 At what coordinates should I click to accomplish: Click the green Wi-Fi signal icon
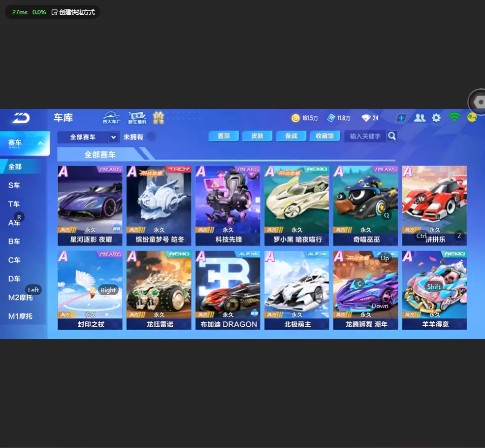tap(454, 117)
